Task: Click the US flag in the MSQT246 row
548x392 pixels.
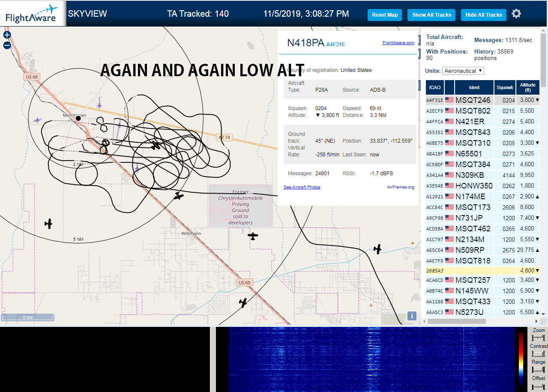Action: [x=449, y=100]
